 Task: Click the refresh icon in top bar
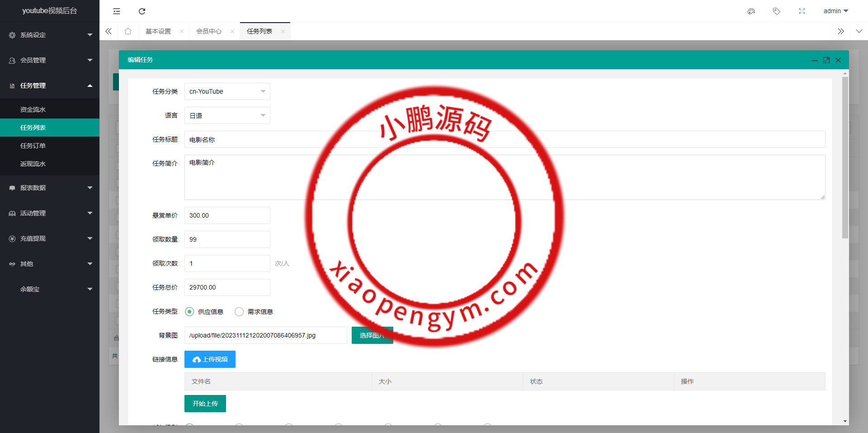(142, 11)
